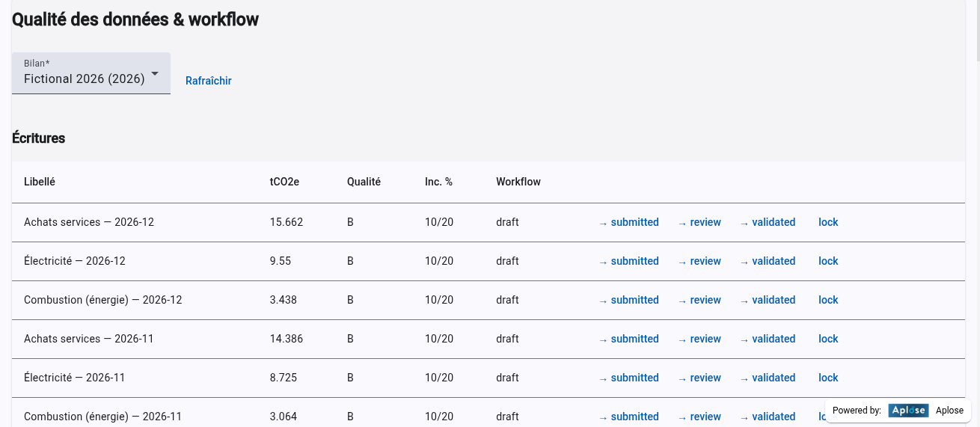Open the Bilan dropdown Fictional 2026
This screenshot has width=980, height=427.
(x=84, y=79)
